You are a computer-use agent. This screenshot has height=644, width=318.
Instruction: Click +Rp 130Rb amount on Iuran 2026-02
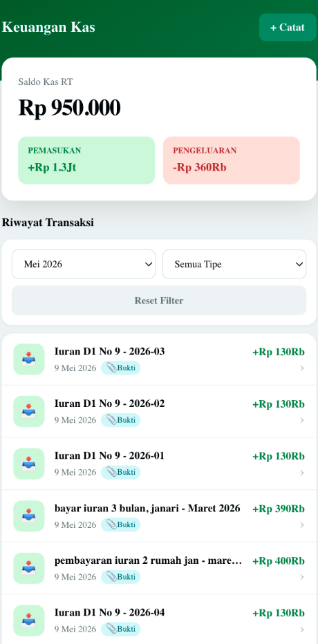pos(278,404)
